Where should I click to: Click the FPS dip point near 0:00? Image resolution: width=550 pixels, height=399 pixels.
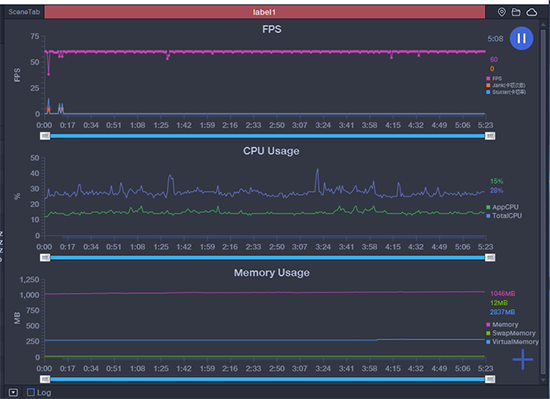(x=48, y=74)
